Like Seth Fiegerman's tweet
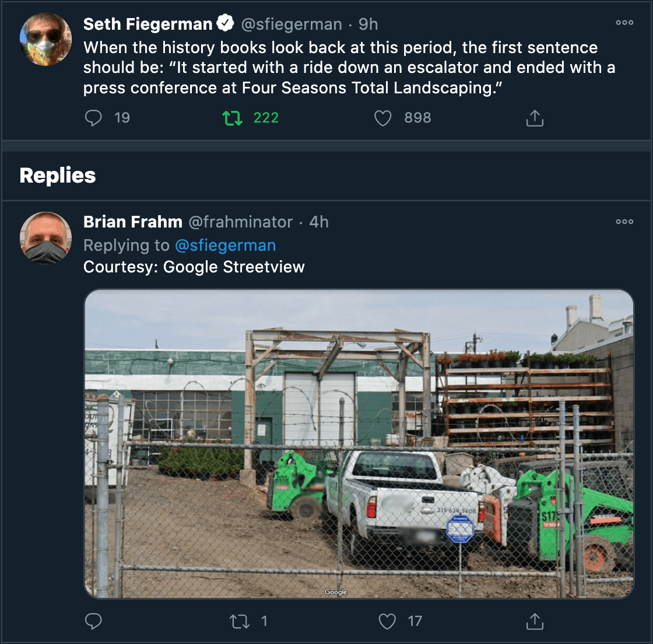The height and width of the screenshot is (644, 653). (x=382, y=118)
